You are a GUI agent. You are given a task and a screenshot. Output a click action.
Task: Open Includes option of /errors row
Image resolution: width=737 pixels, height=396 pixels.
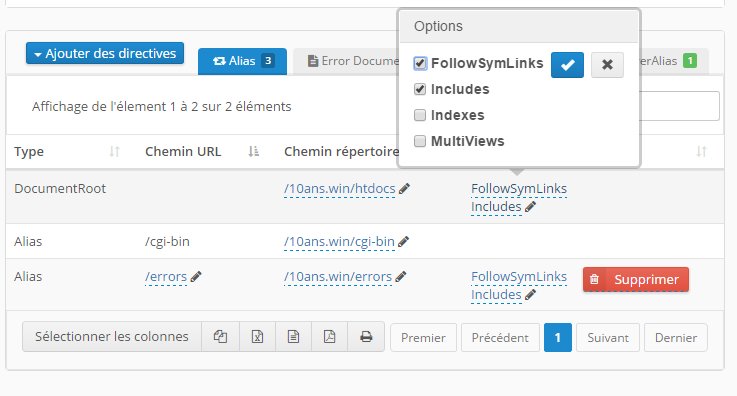click(496, 295)
